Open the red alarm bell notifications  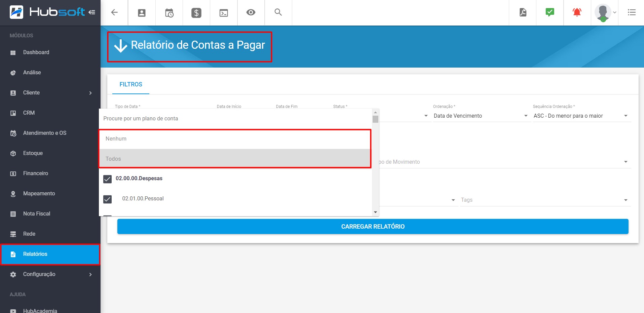(577, 12)
